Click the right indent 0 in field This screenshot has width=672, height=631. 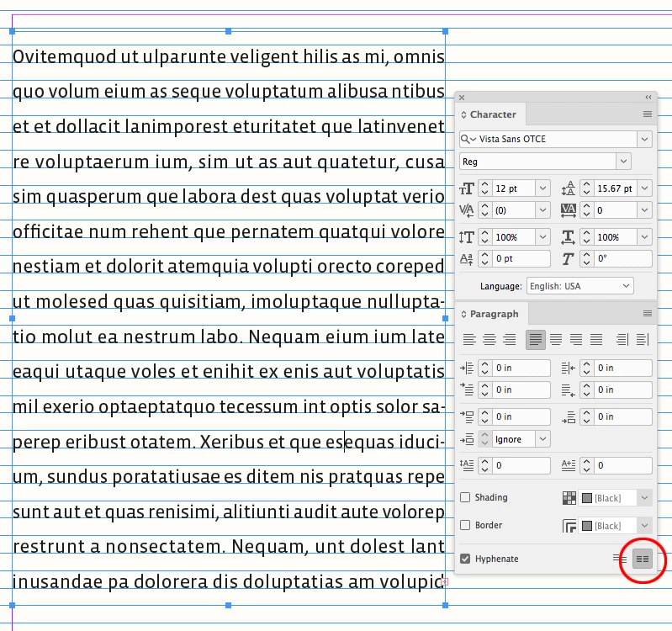pyautogui.click(x=623, y=368)
